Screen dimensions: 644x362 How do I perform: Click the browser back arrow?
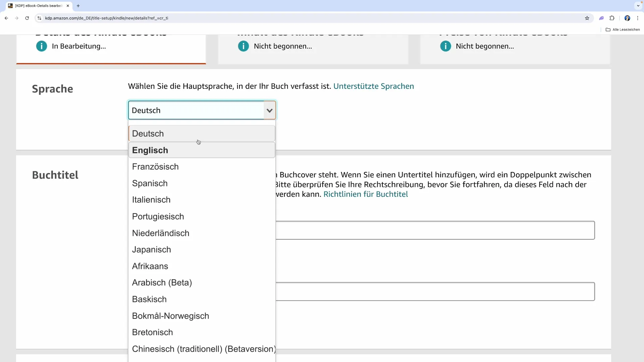[x=6, y=18]
